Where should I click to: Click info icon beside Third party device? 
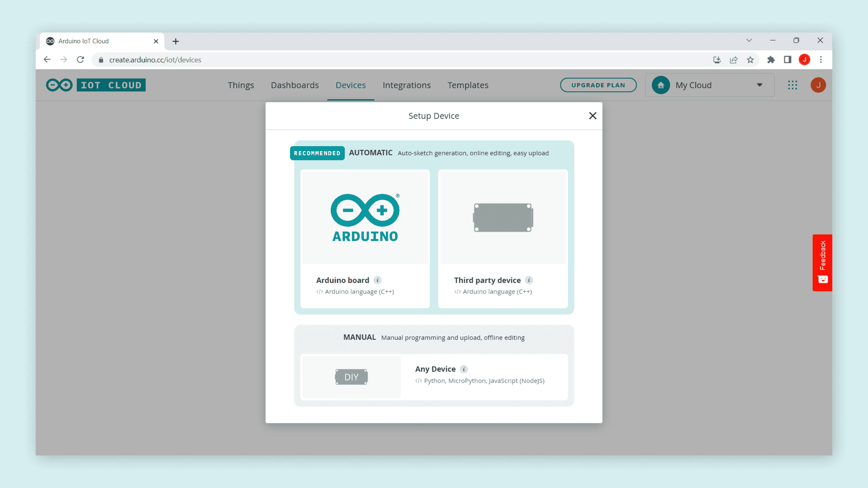coord(529,280)
